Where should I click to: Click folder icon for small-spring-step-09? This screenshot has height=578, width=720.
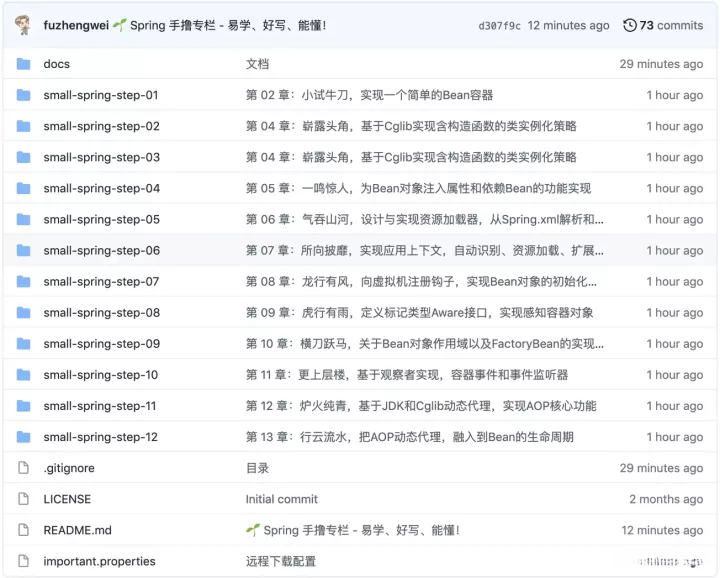coord(23,343)
